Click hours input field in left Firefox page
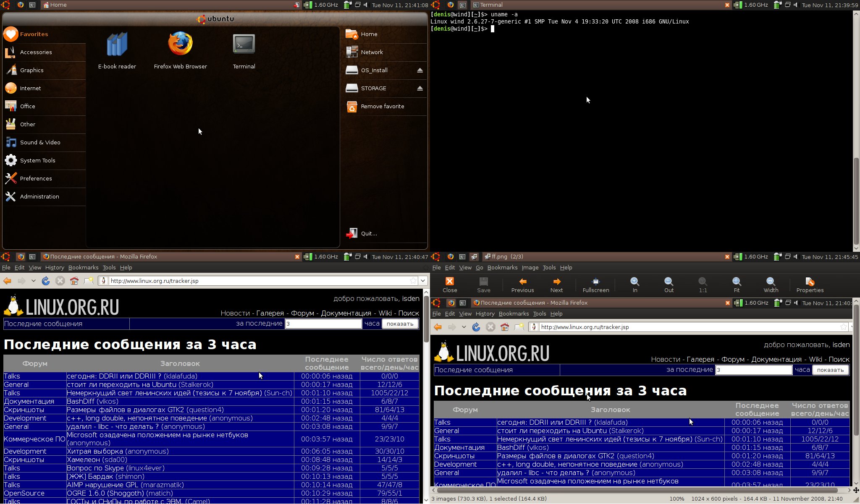 [323, 324]
